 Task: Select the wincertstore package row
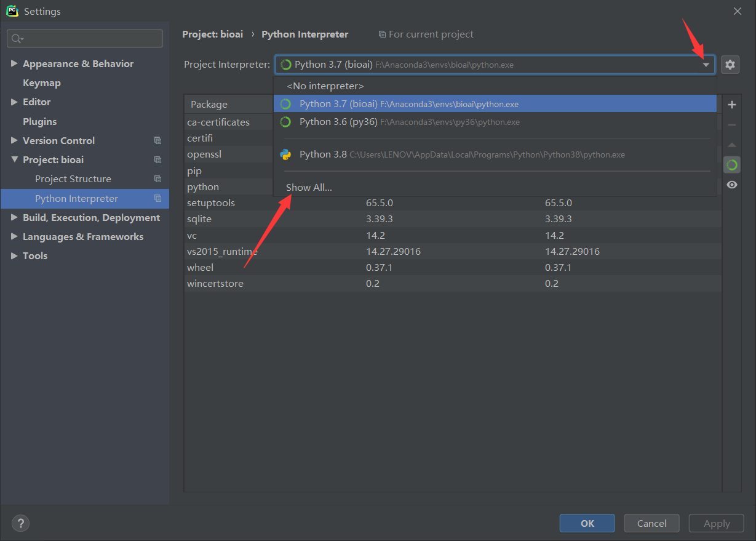point(453,283)
